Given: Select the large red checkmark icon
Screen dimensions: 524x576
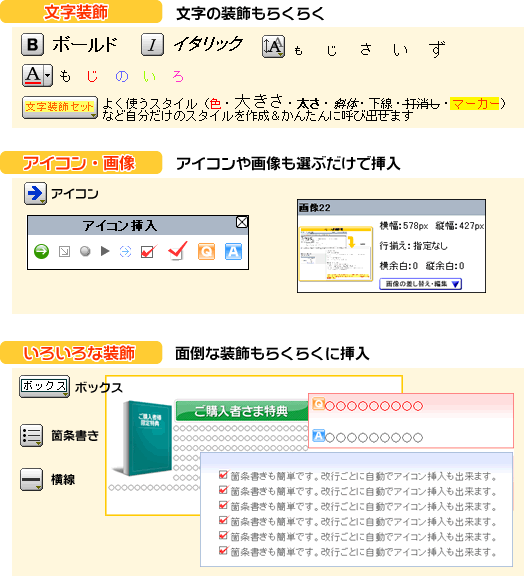Looking at the screenshot, I should (178, 251).
